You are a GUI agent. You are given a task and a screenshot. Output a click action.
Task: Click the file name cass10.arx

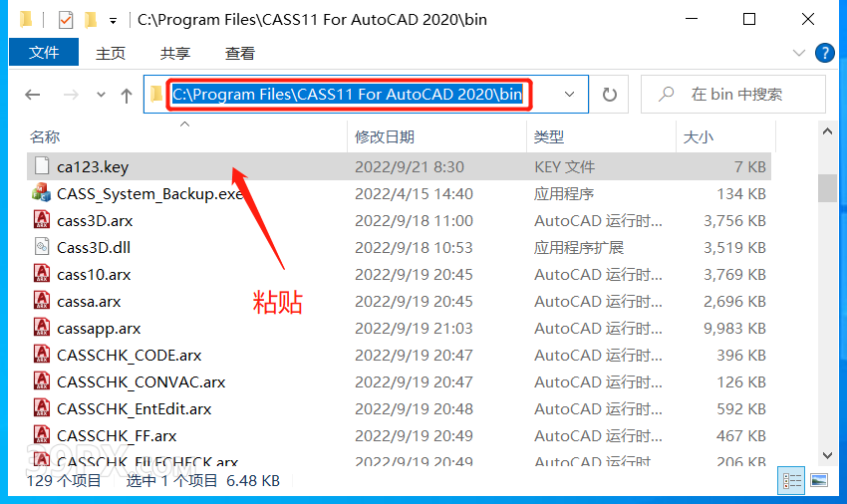pos(94,275)
